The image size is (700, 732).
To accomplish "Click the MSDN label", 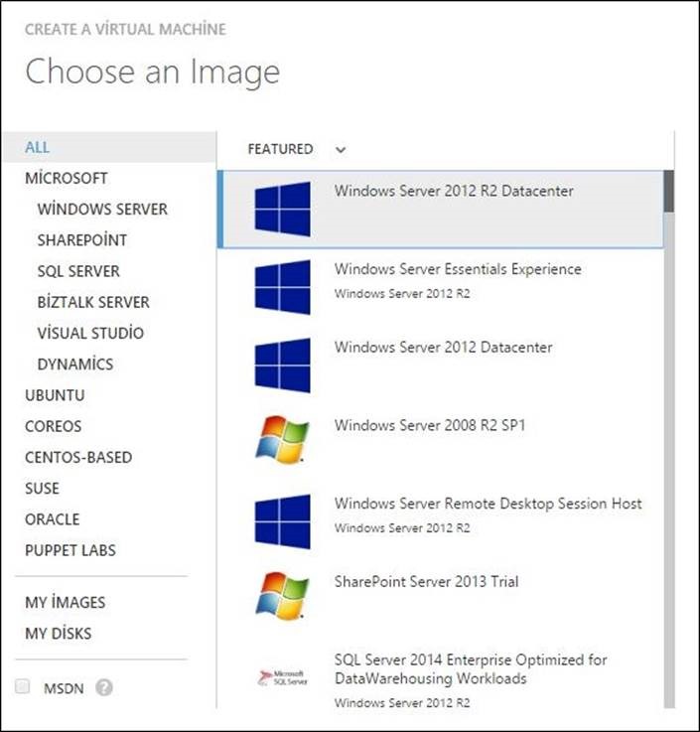I will (x=64, y=688).
